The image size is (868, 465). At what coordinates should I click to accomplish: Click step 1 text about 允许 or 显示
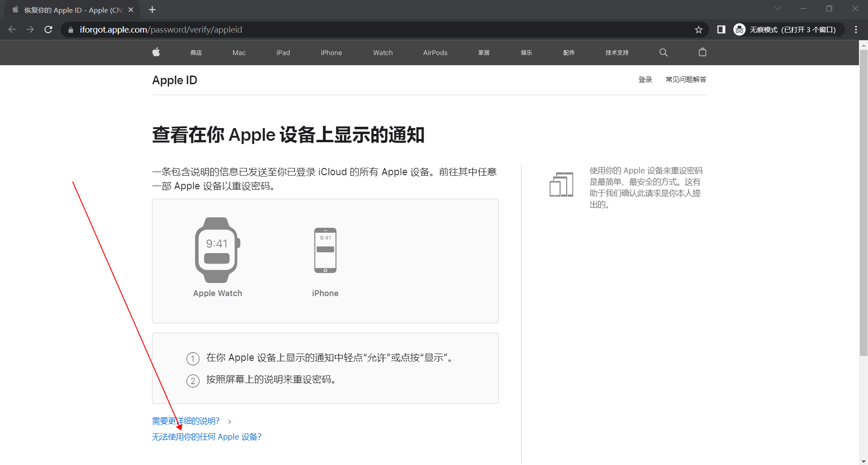[330, 358]
